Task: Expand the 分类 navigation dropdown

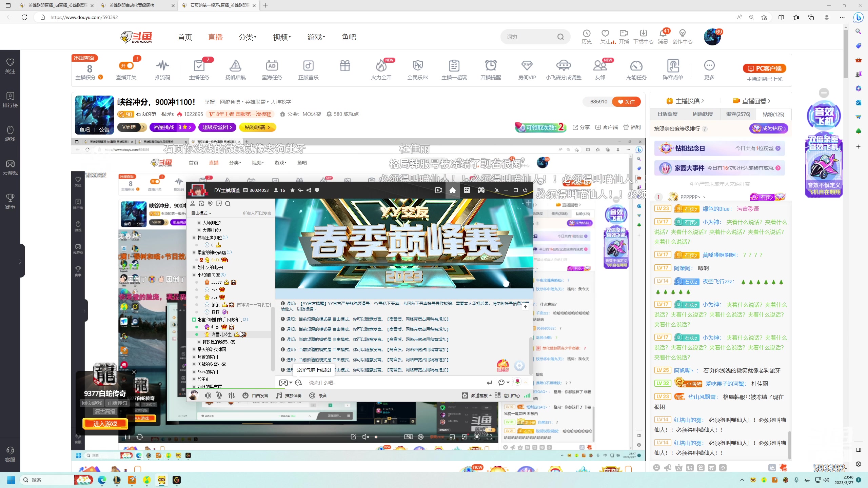Action: 248,37
